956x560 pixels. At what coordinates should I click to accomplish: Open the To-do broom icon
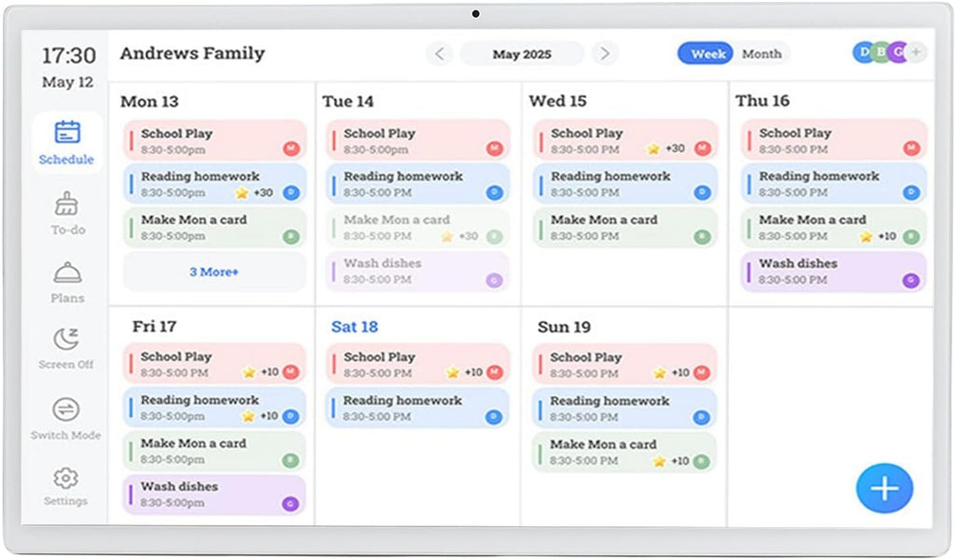[66, 204]
